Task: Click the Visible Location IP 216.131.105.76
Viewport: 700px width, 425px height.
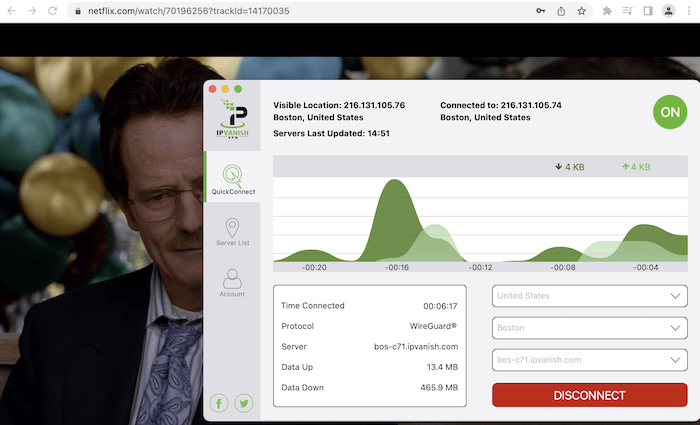Action: [374, 105]
